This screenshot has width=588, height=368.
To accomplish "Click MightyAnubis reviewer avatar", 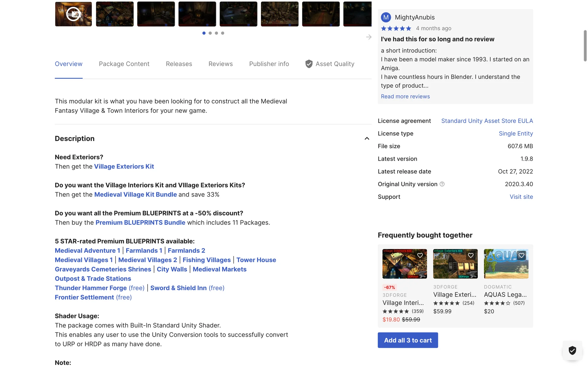I will 386,17.
